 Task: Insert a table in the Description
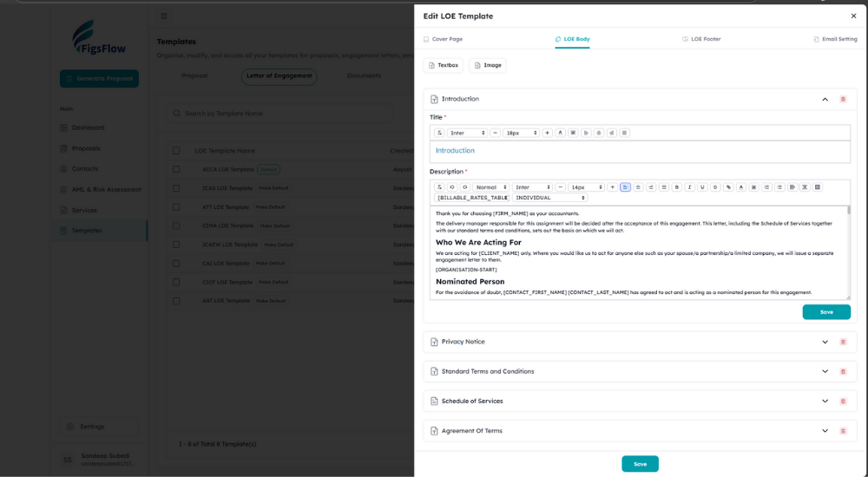pos(818,187)
